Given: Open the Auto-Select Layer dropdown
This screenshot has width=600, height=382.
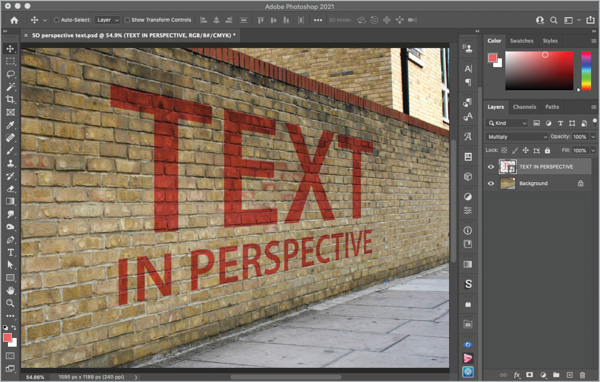Looking at the screenshot, I should coord(108,20).
